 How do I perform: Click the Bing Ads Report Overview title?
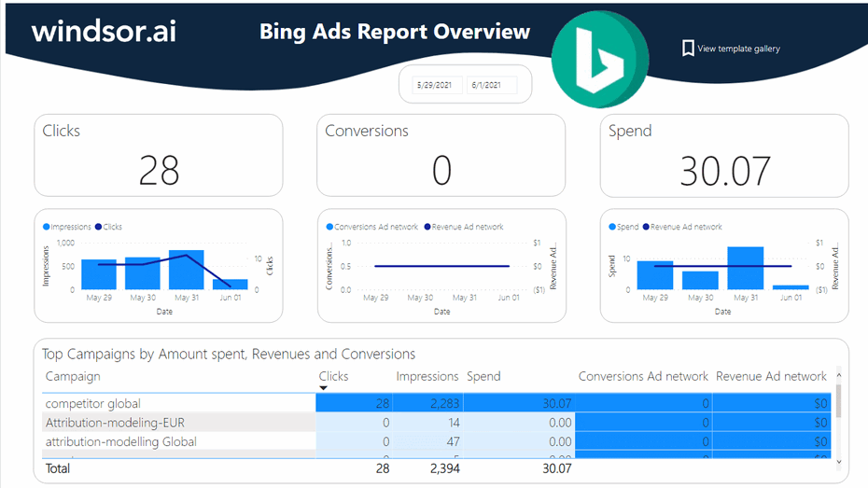coord(395,32)
